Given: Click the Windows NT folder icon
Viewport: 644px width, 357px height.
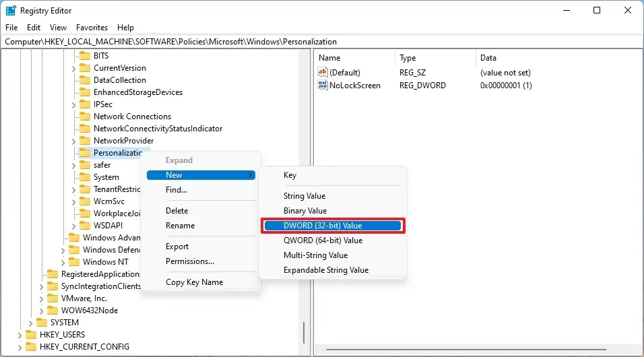Looking at the screenshot, I should point(74,262).
